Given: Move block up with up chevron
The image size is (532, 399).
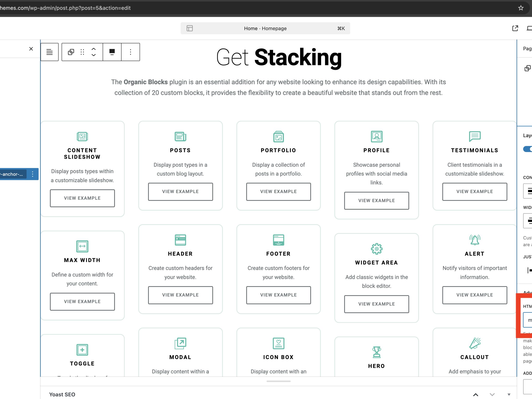Looking at the screenshot, I should click(94, 49).
